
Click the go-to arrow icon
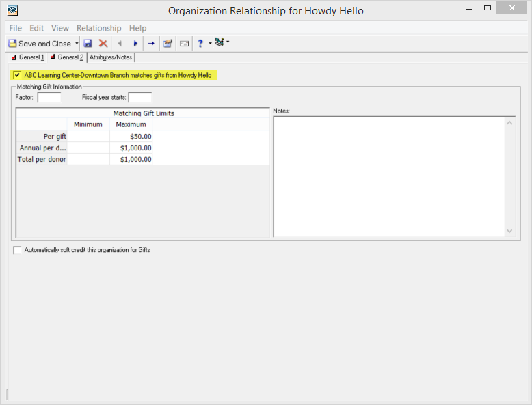(x=151, y=44)
